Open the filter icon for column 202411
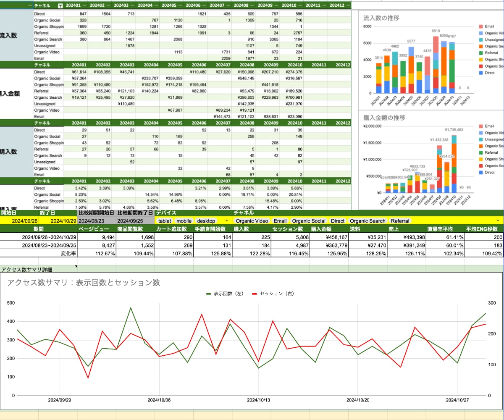The image size is (504, 420). [324, 6]
